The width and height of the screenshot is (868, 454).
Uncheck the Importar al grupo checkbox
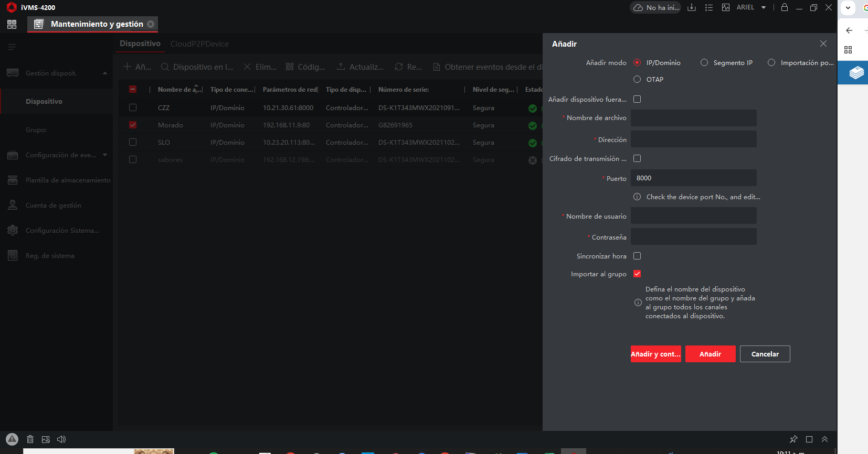tap(637, 274)
